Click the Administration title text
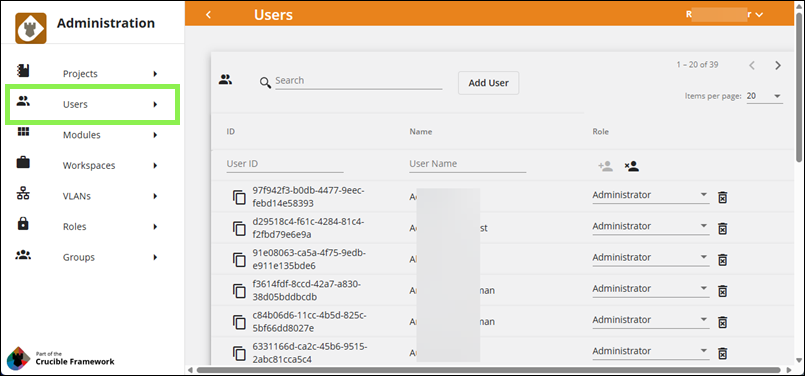 (106, 23)
